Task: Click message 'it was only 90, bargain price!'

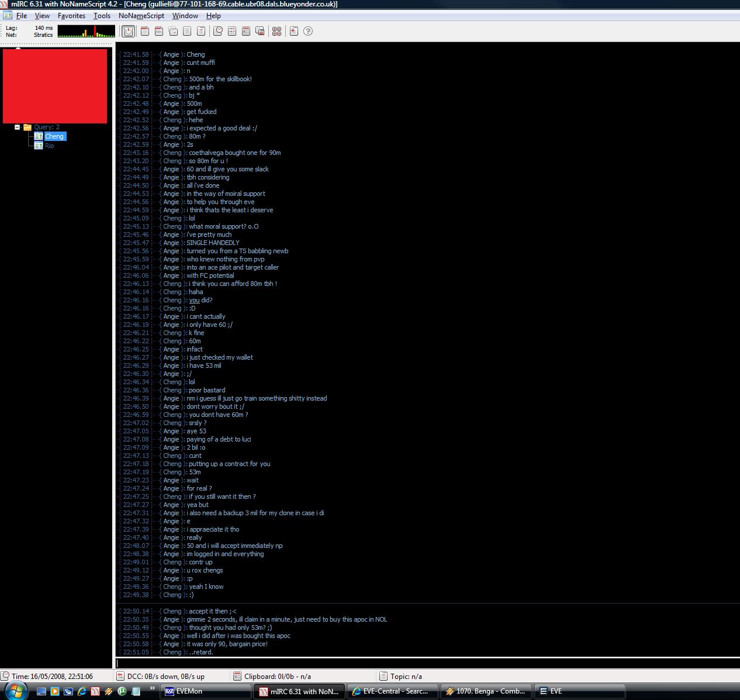Action: [227, 644]
